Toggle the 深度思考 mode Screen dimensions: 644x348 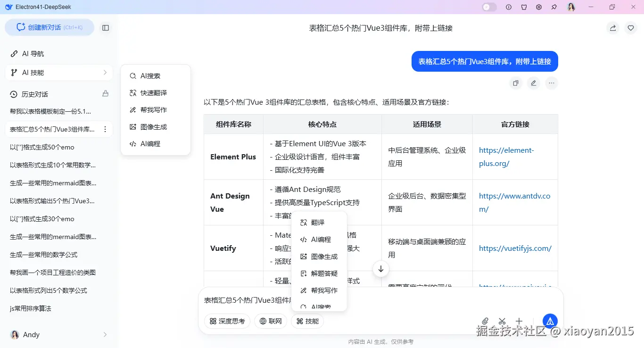coord(227,321)
